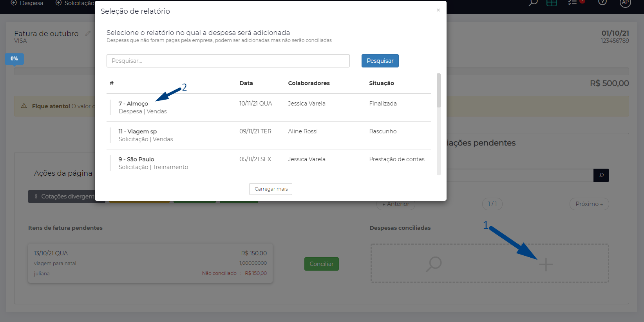Viewport: 644px width, 322px height.
Task: Click the plus icon in Despesas conciliadas box
Action: 546,265
